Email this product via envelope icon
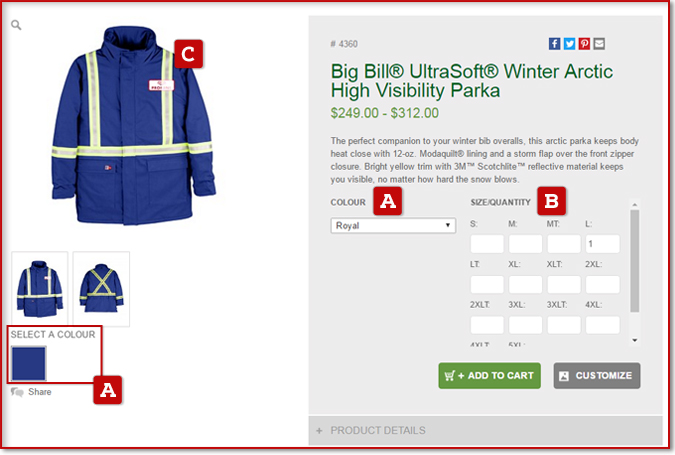Viewport: 675px width, 455px height. tap(599, 43)
